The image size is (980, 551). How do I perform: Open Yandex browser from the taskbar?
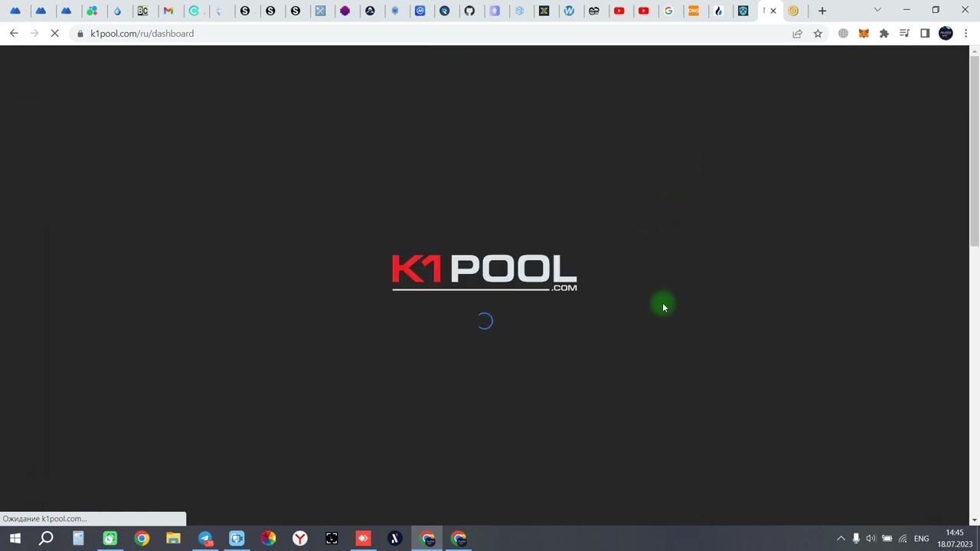pos(300,539)
